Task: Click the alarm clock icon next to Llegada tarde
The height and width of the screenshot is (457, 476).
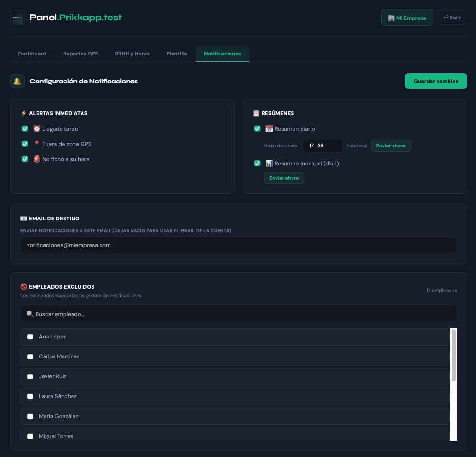Action: 37,129
